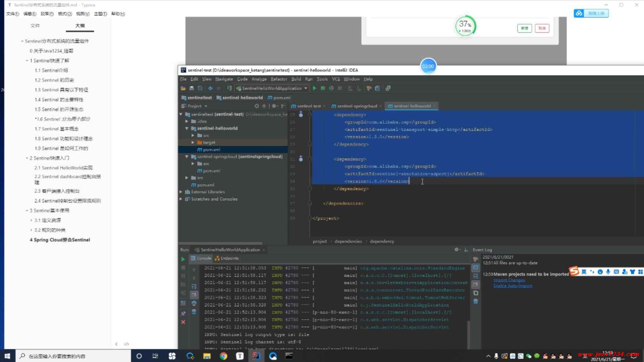Open File Explorer from the Windows taskbar

point(207,356)
